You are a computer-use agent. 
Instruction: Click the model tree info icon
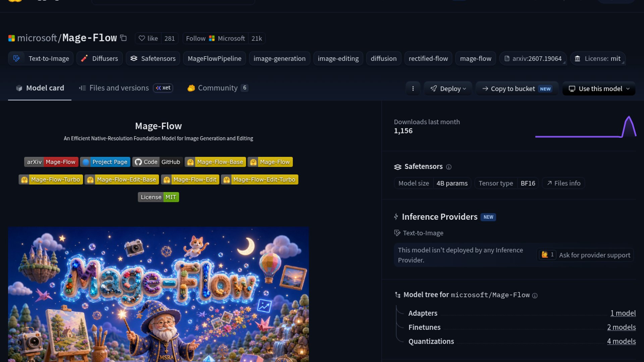pyautogui.click(x=535, y=295)
